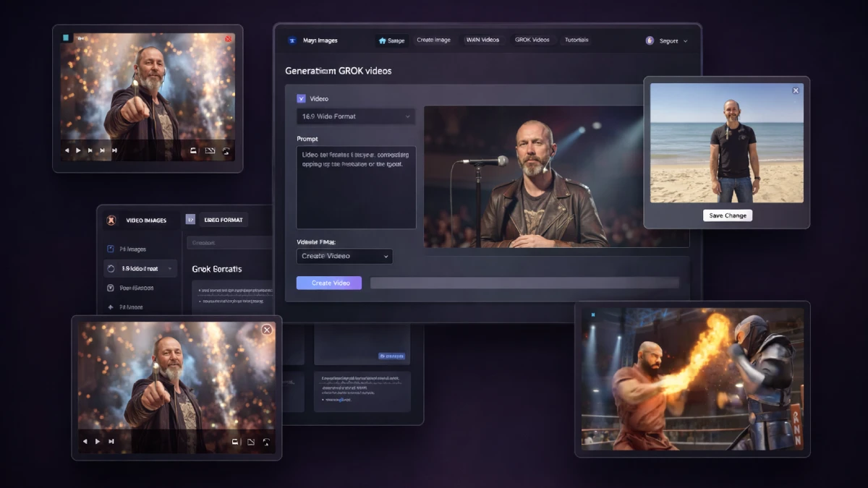Play the video in bottom-left player
This screenshot has height=488, width=868.
[x=98, y=441]
